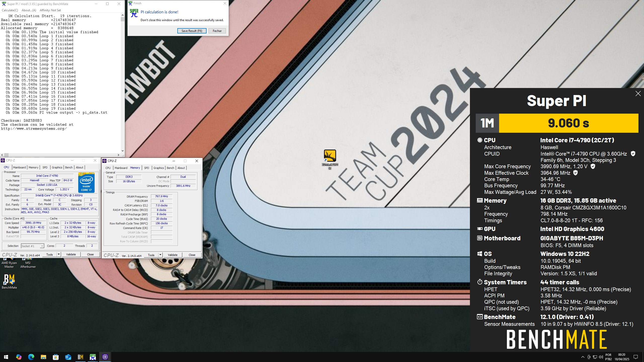
Task: Open the notification center icon
Action: coord(636,357)
